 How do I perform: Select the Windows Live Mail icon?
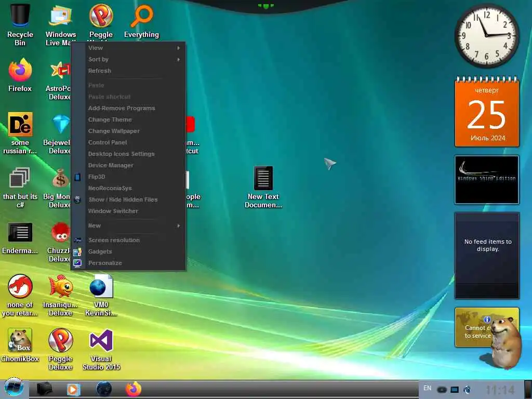(x=60, y=24)
